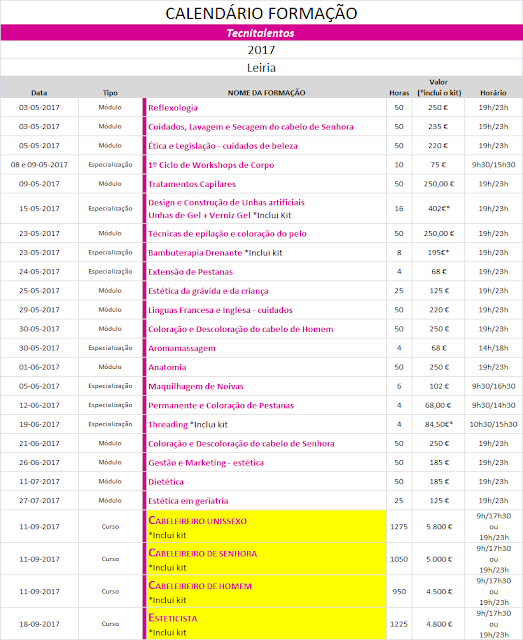Select the 9h30/14h30 schedule

(494, 405)
